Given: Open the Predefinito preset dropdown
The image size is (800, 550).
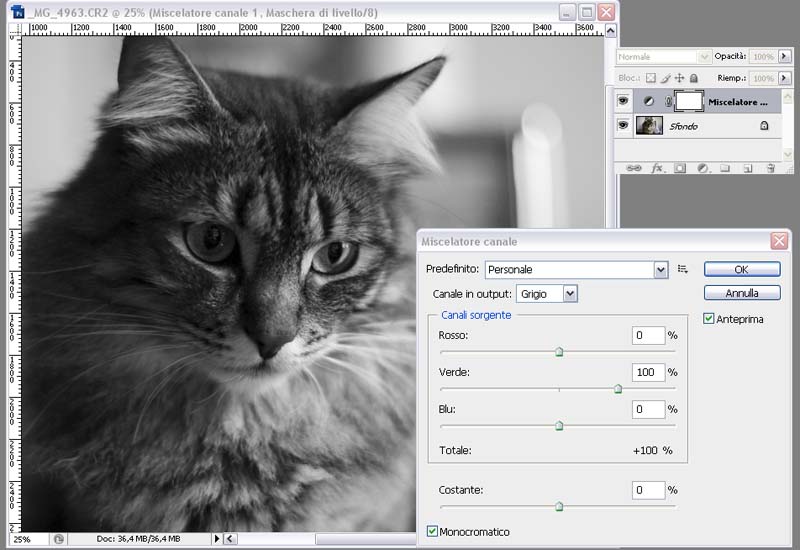Looking at the screenshot, I should pos(660,270).
